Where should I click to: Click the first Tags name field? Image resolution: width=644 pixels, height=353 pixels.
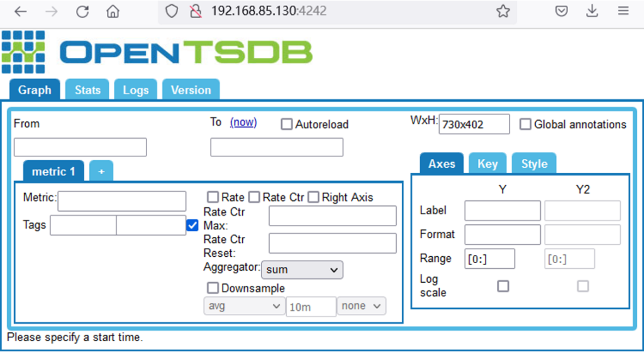click(x=84, y=225)
